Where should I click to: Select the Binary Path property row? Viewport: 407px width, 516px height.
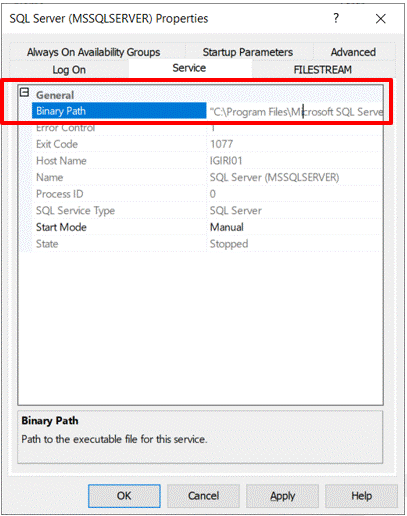(x=207, y=111)
